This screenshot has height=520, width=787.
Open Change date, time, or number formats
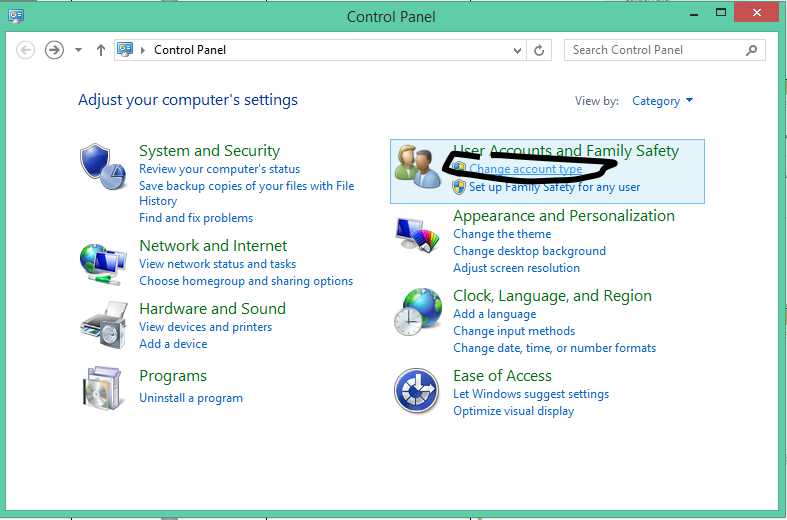click(x=554, y=348)
